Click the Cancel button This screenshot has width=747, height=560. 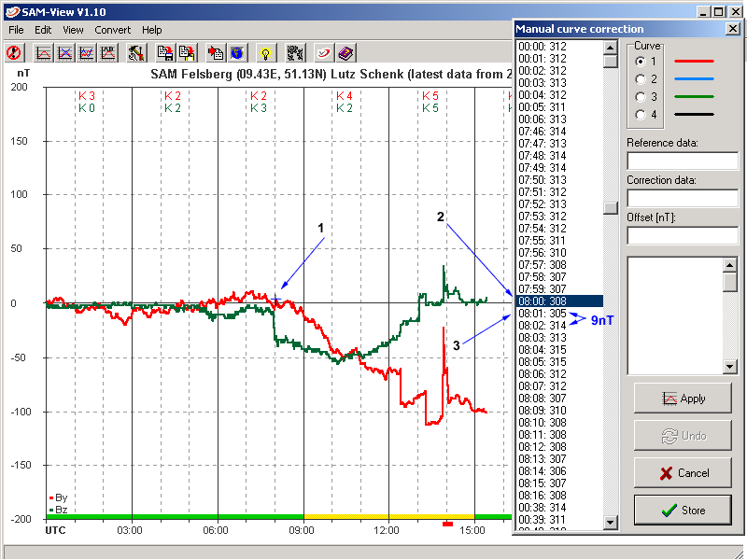coord(683,473)
